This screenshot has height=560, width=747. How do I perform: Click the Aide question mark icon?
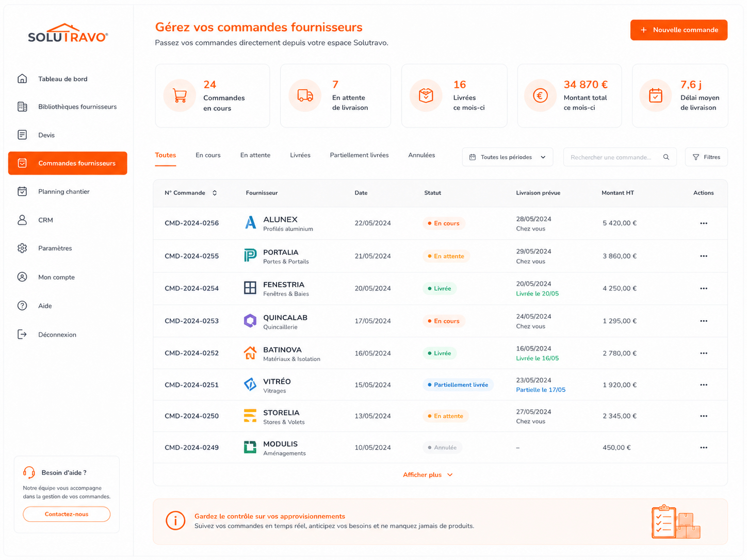coord(22,306)
